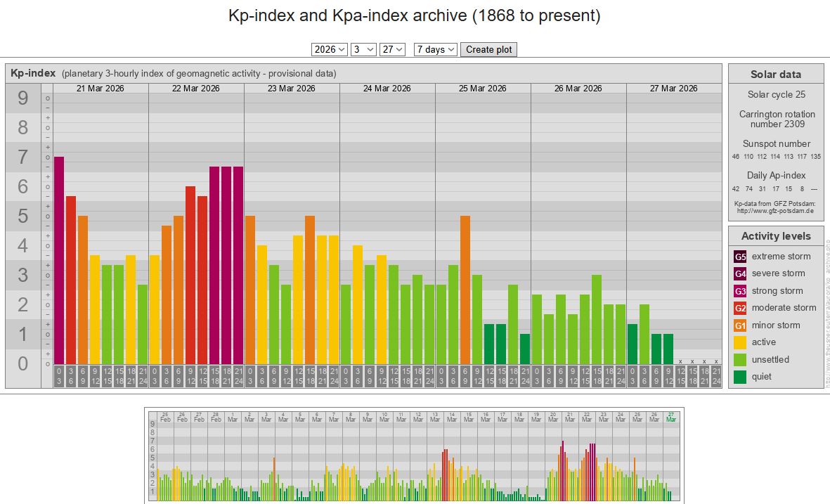Click the orange 6-9h bar on 25 Mar
This screenshot has width=830, height=504.
pos(465,290)
